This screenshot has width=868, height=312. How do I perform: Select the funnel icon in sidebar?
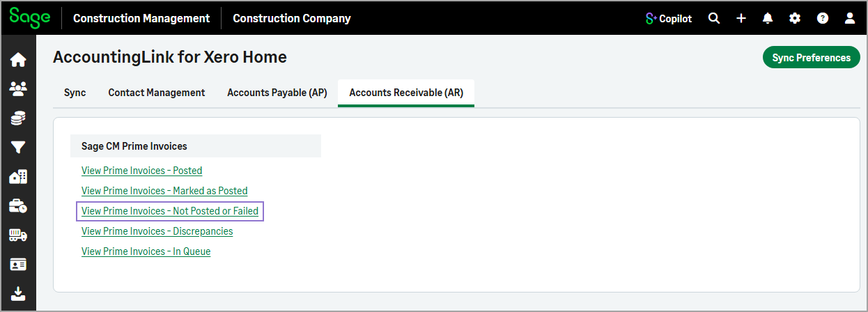pyautogui.click(x=18, y=147)
